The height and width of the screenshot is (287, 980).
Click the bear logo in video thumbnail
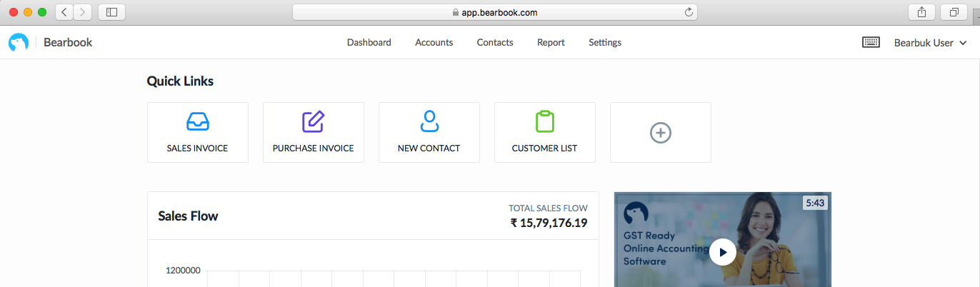pyautogui.click(x=636, y=213)
